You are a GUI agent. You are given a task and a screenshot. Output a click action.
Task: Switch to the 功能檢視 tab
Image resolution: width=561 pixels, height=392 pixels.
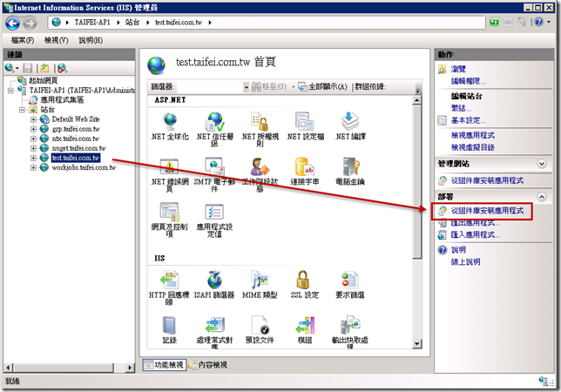[x=165, y=365]
